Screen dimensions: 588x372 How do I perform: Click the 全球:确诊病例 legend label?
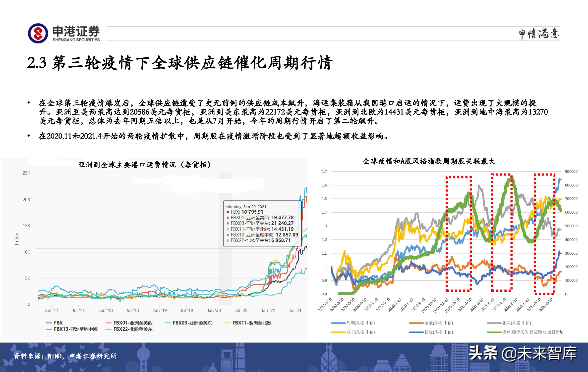coord(533,332)
